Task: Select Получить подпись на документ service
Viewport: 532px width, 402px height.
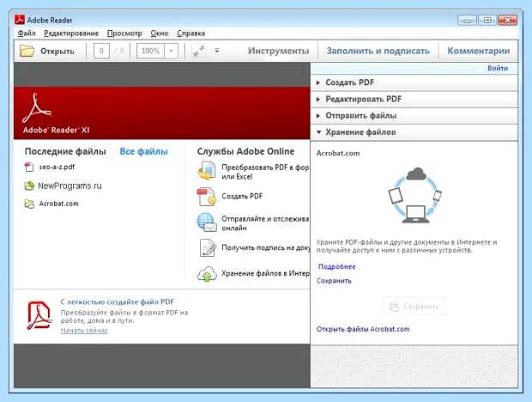Action: click(265, 248)
